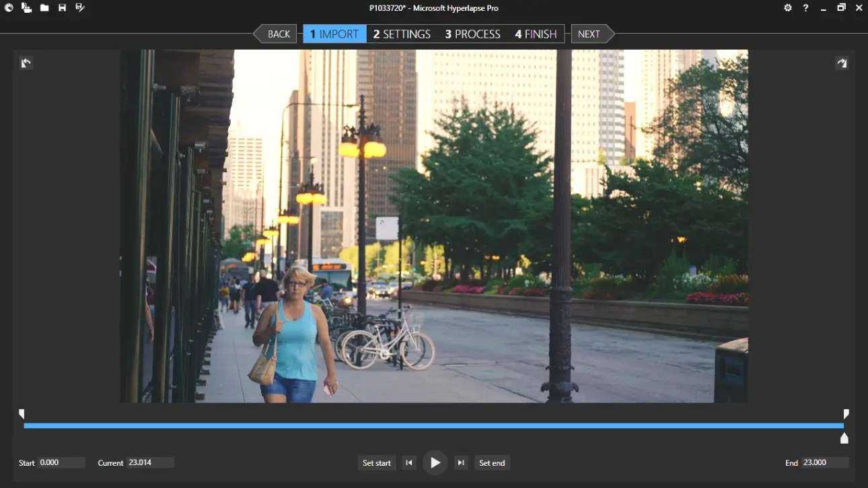Play the video preview

435,463
